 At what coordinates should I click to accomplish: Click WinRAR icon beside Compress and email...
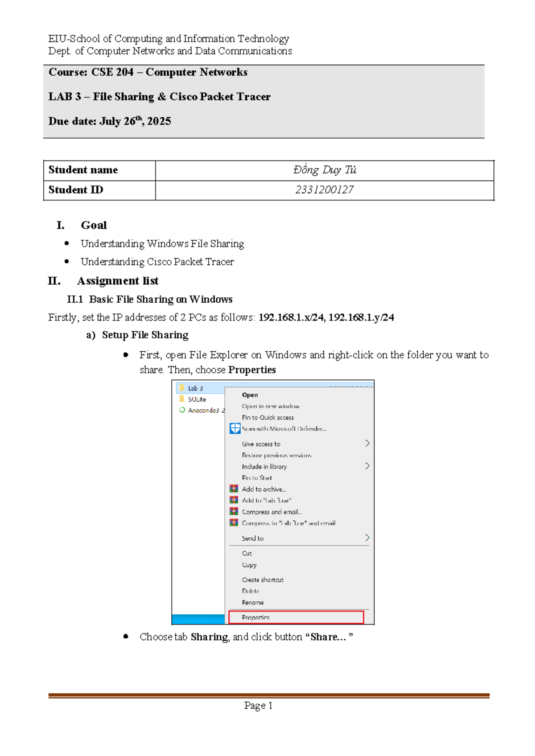point(234,511)
